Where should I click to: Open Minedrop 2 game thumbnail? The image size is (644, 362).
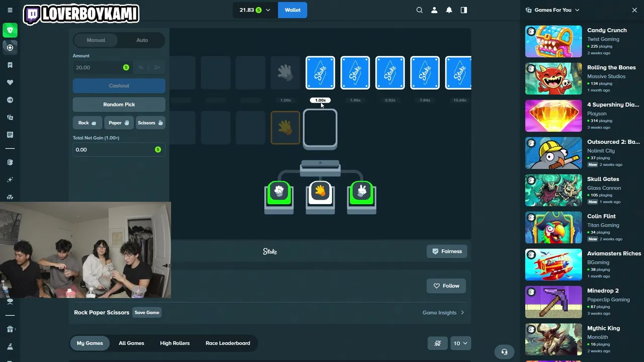pyautogui.click(x=553, y=302)
